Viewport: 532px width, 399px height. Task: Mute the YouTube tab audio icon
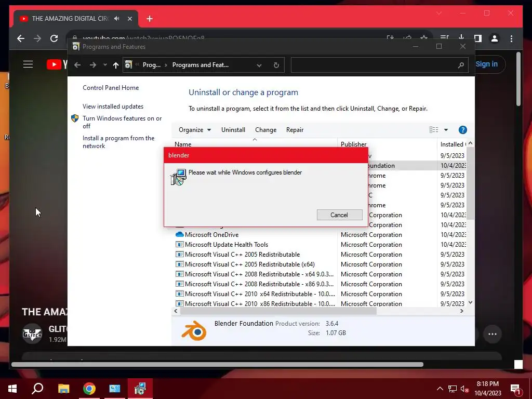pyautogui.click(x=117, y=18)
